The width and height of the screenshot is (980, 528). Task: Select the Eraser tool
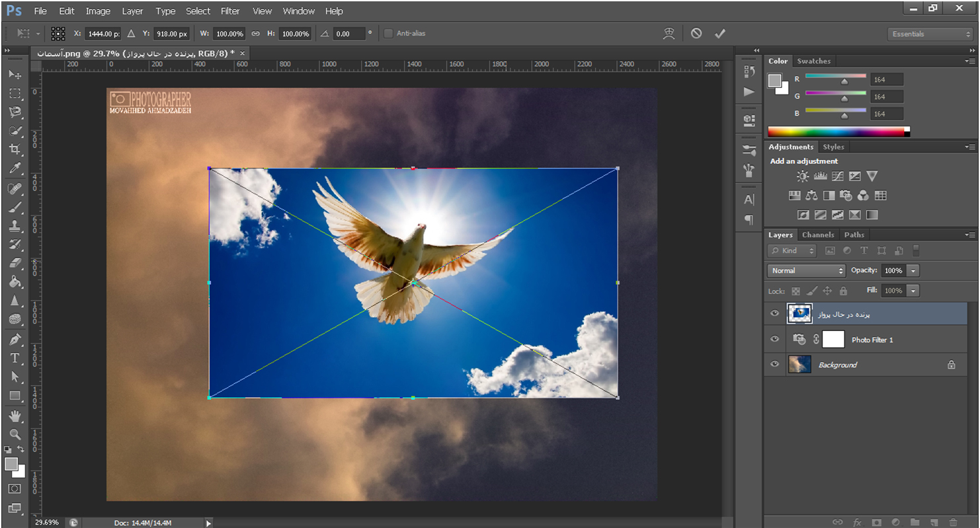click(x=15, y=263)
